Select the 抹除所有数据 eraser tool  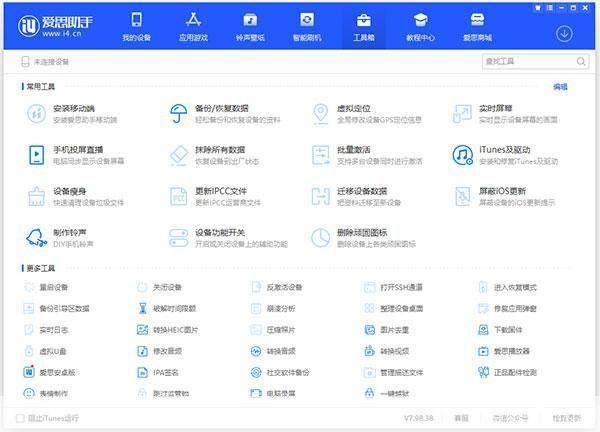point(180,154)
